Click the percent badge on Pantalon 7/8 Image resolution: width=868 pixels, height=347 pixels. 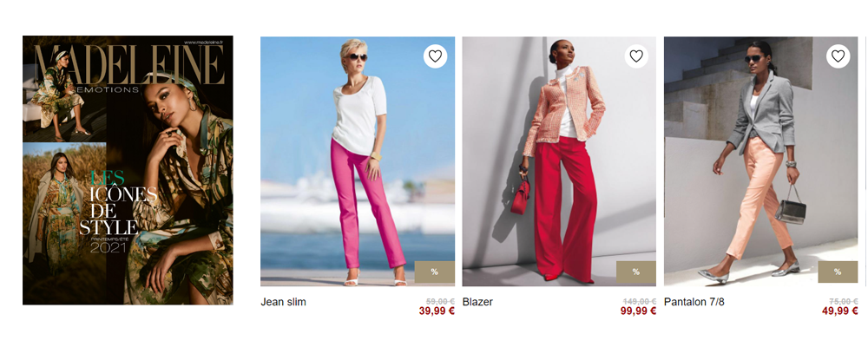(x=838, y=272)
